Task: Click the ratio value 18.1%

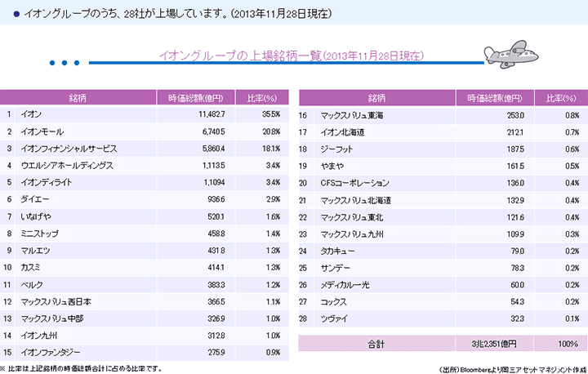Action: (271, 149)
